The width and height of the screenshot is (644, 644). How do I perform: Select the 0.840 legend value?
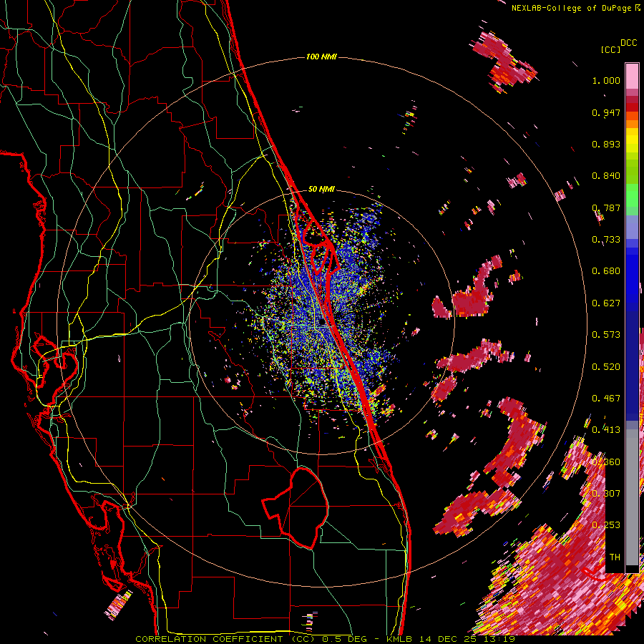tap(606, 176)
